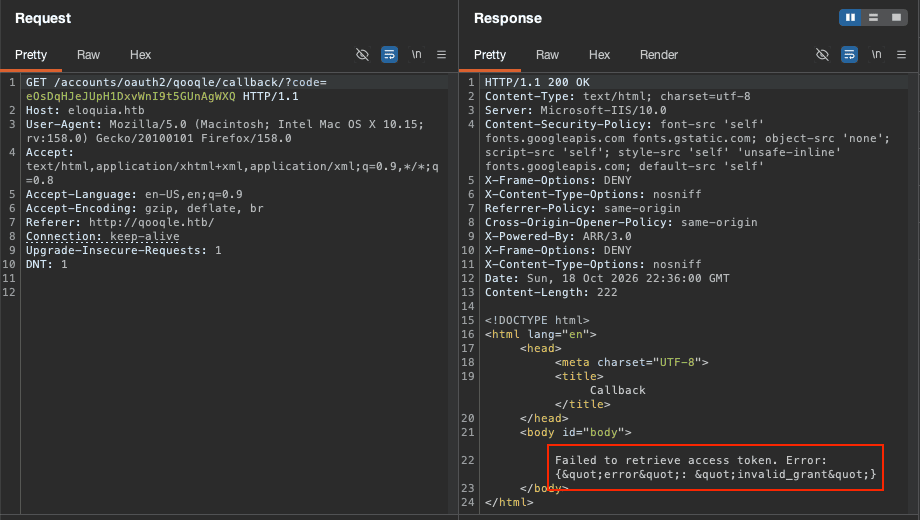Click the DNT: 1 header line
The height and width of the screenshot is (520, 920).
pos(47,265)
